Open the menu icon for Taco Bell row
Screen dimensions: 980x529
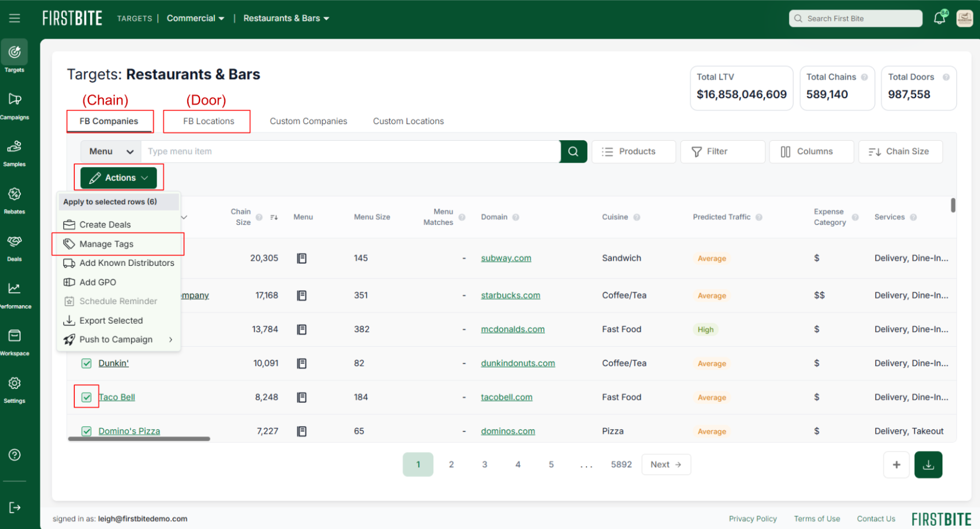click(x=301, y=397)
